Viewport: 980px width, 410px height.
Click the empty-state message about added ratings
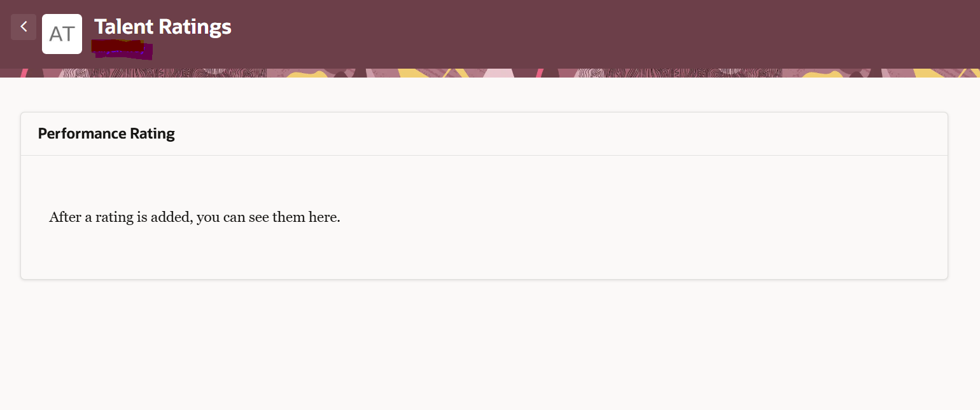[195, 217]
